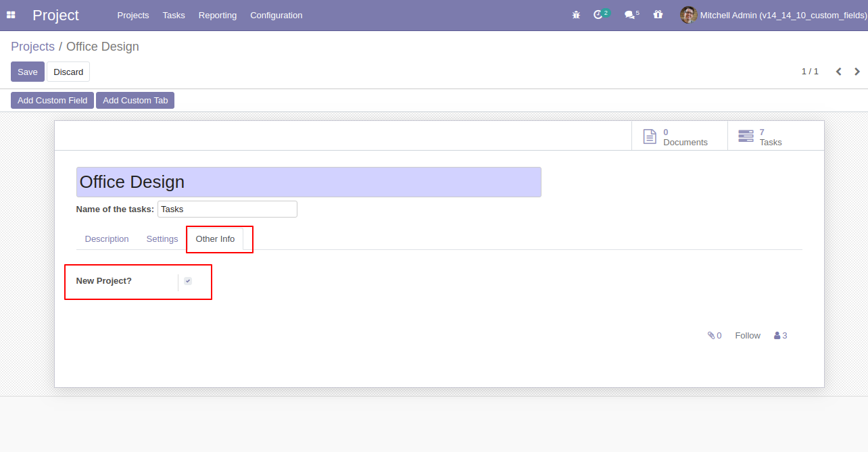Image resolution: width=868 pixels, height=452 pixels.
Task: Click the followers person icon
Action: tap(777, 335)
